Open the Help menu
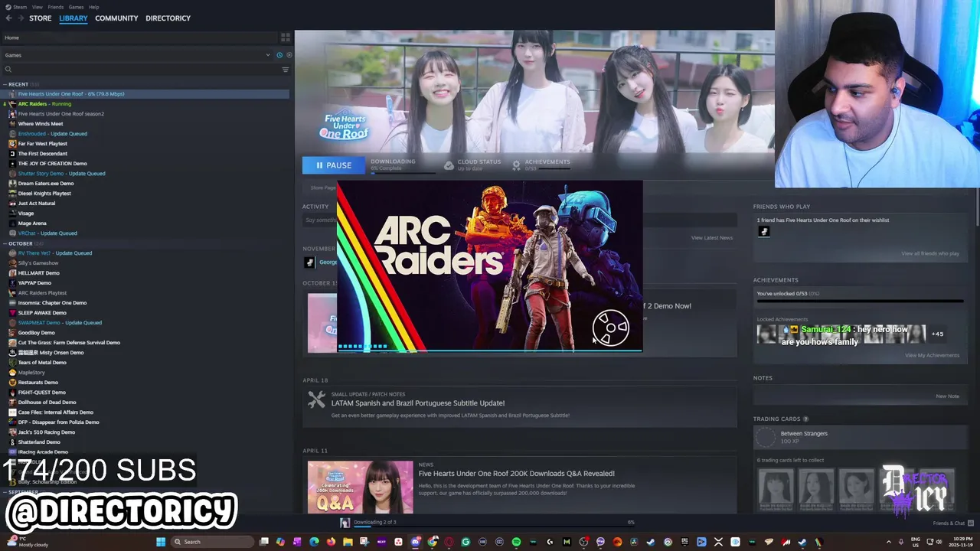Screen dimensions: 980x551 point(93,7)
